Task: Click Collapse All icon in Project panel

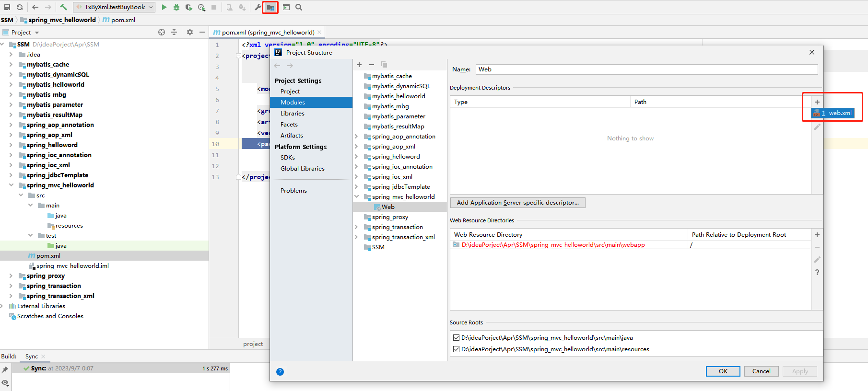Action: (x=174, y=32)
